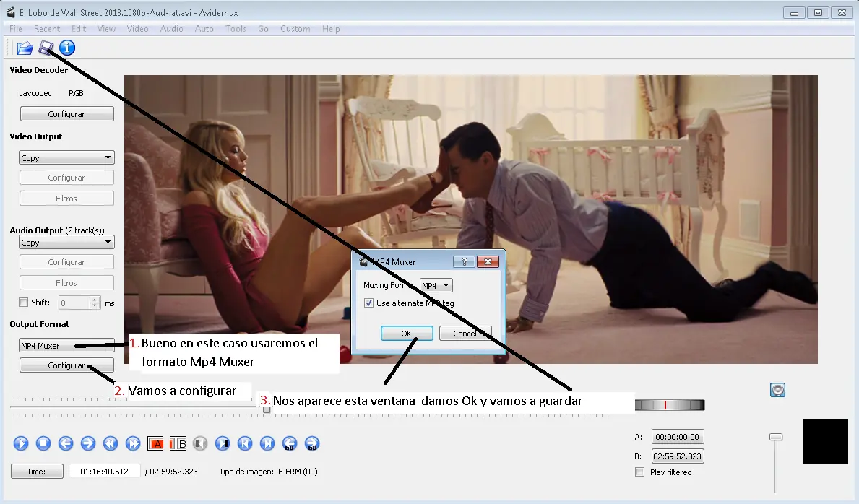Start playback with the Play button
The width and height of the screenshot is (859, 504).
pyautogui.click(x=21, y=443)
